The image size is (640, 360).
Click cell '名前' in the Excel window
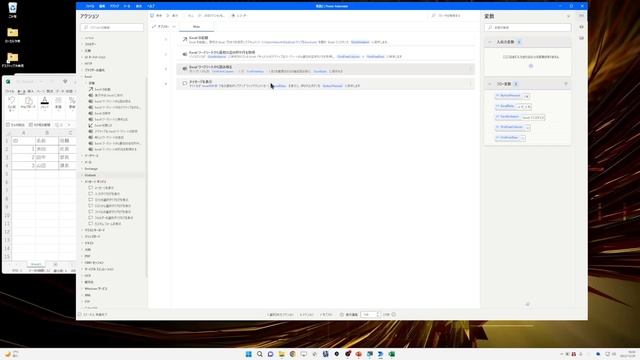47,141
